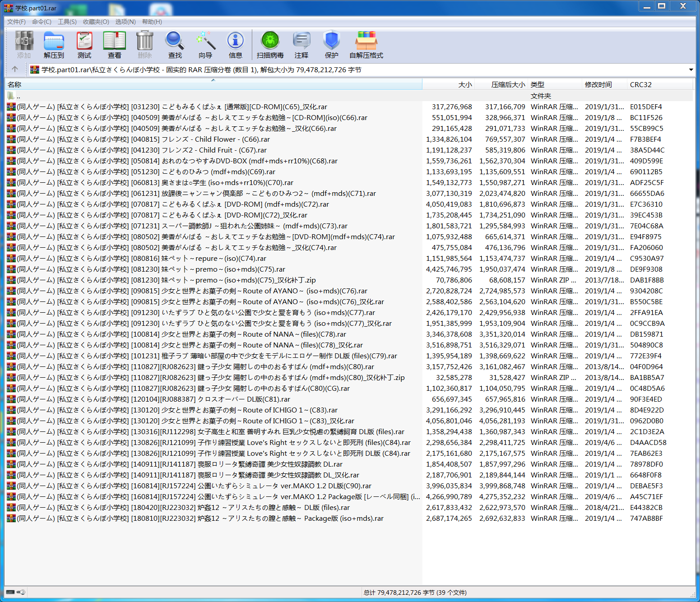Expand the address bar dropdown arrow

[691, 70]
